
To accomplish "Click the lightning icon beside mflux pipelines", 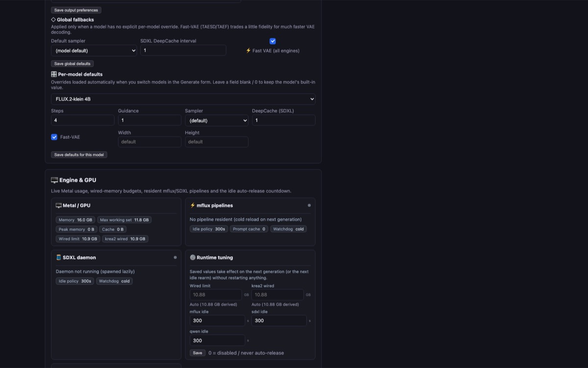I will point(193,205).
